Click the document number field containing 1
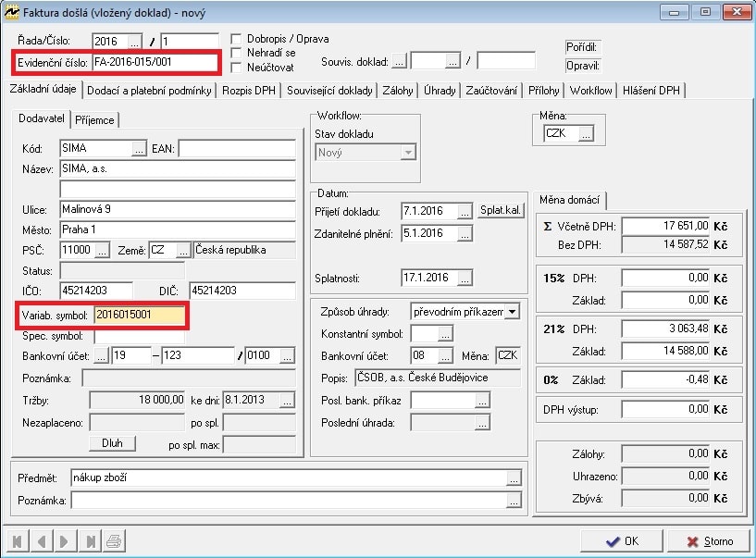The height and width of the screenshot is (558, 756). click(x=190, y=42)
